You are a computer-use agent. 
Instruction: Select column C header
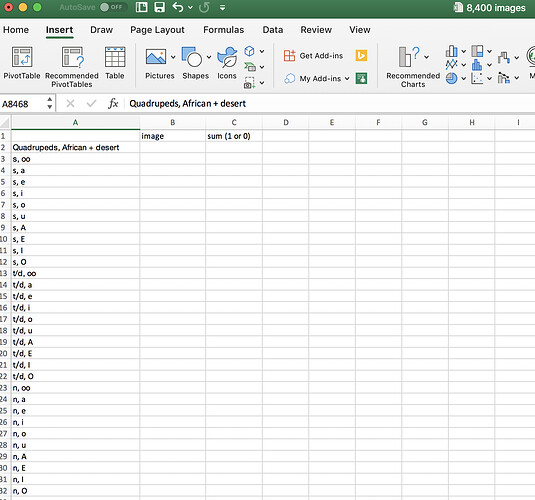pos(234,123)
